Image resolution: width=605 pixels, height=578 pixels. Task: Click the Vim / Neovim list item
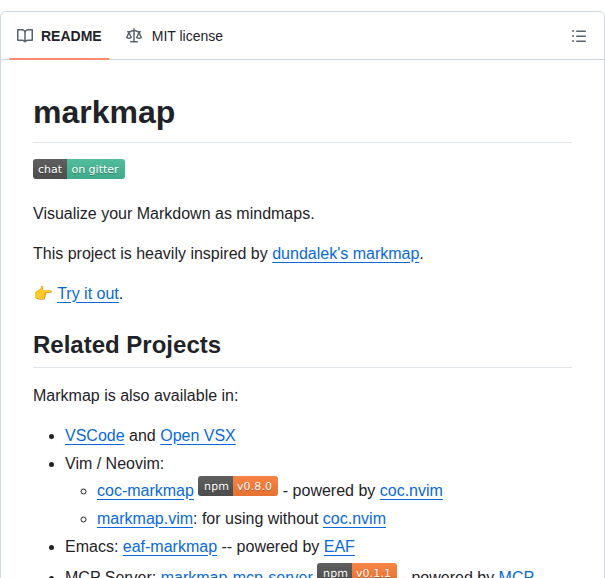point(115,463)
